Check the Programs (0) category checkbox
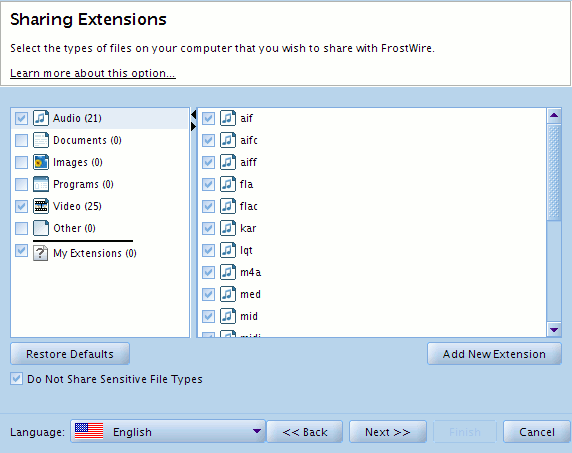The image size is (572, 453). tap(21, 184)
